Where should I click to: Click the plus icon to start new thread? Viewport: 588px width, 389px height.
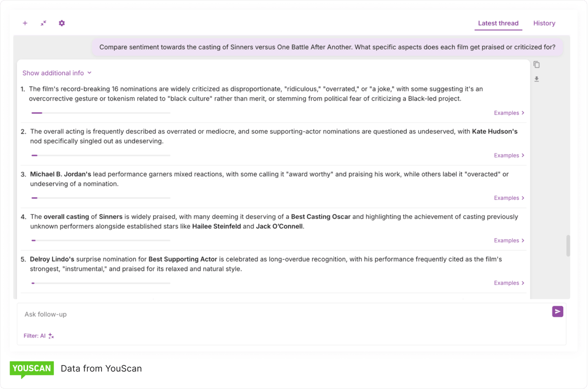click(x=25, y=23)
